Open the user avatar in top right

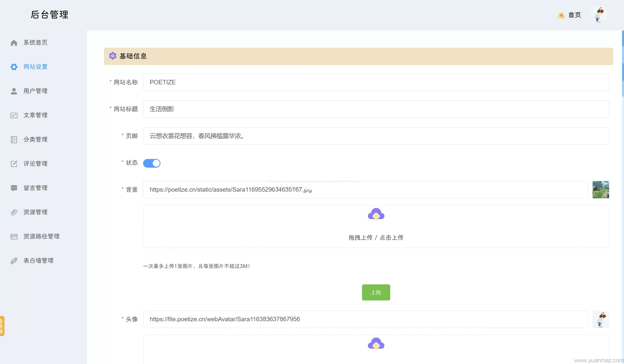tap(599, 15)
